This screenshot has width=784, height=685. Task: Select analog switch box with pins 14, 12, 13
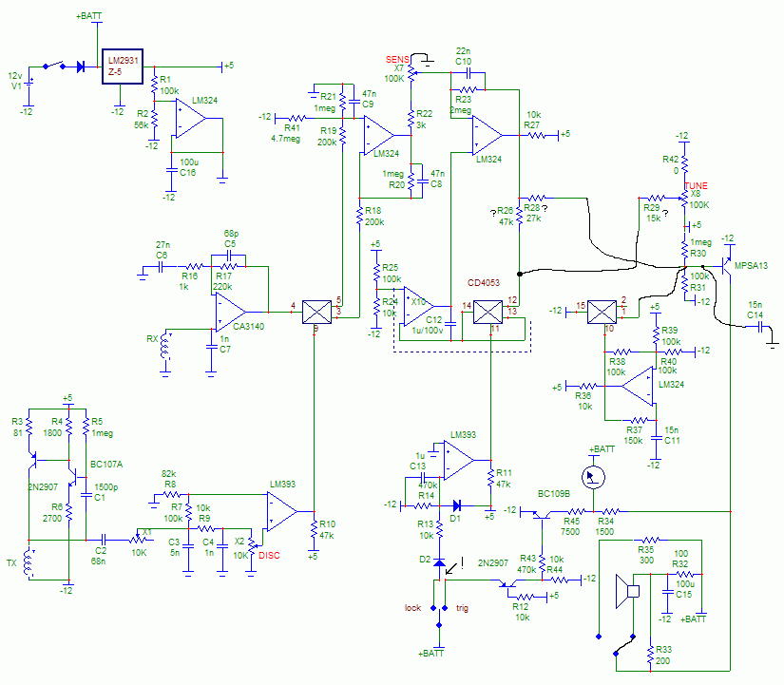[488, 313]
